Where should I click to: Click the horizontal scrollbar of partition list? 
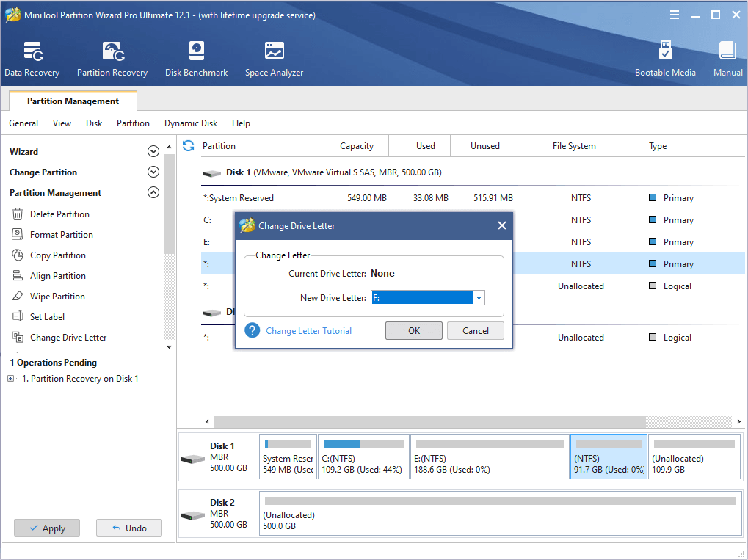(430, 422)
